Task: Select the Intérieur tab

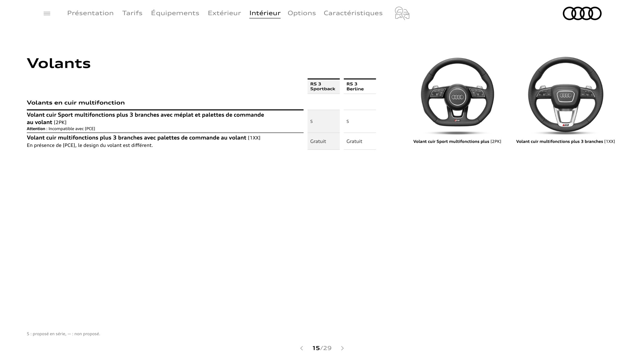Action: click(265, 13)
